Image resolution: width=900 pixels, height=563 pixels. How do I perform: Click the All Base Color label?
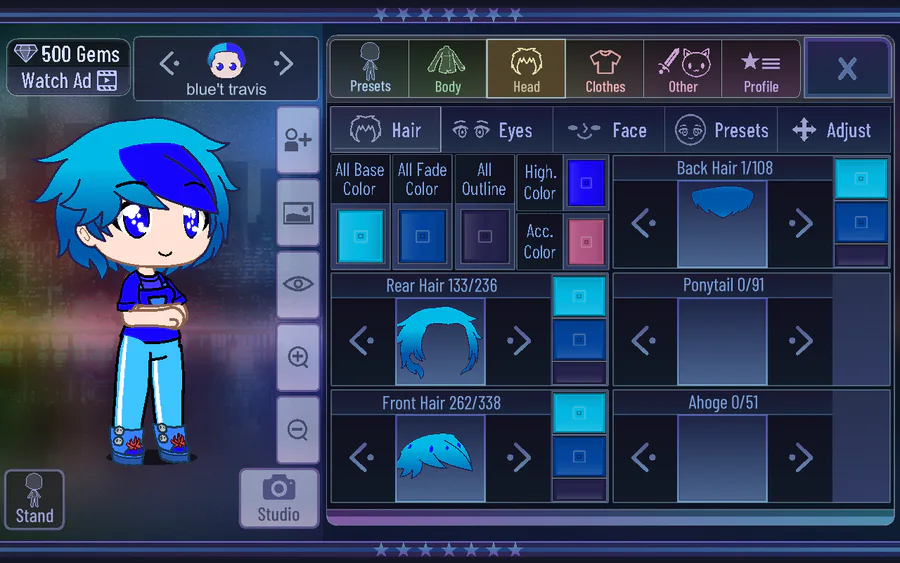360,179
